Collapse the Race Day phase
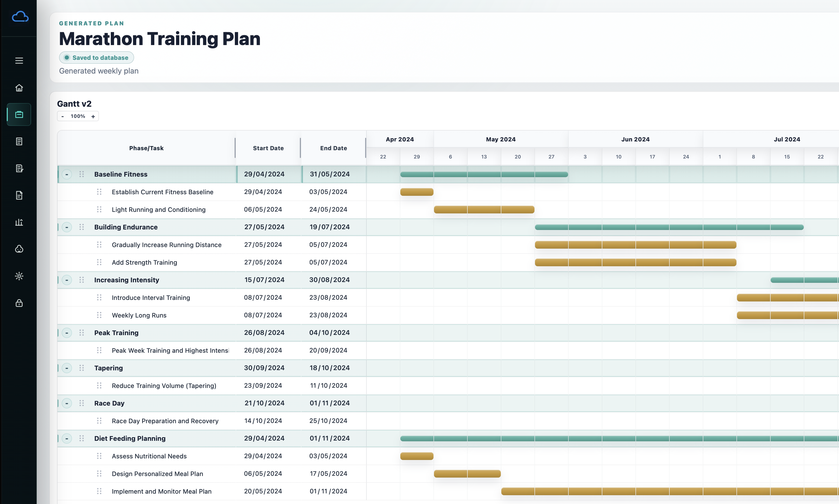 67,404
